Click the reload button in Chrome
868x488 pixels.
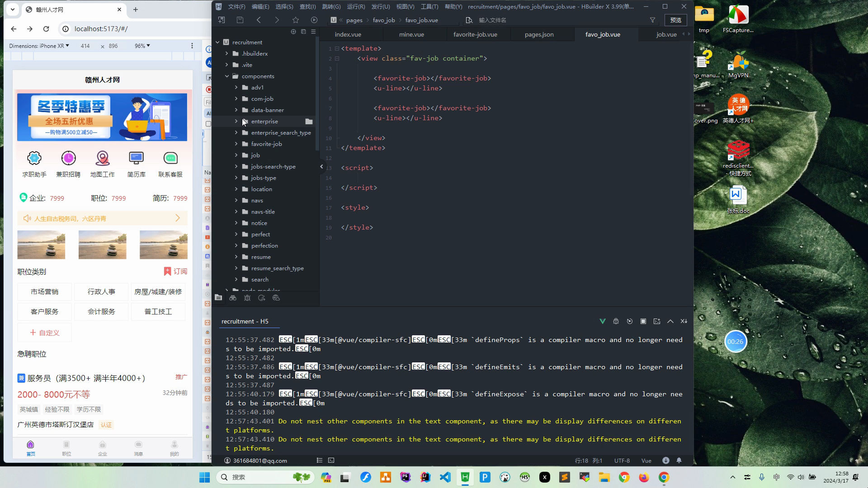(x=46, y=29)
